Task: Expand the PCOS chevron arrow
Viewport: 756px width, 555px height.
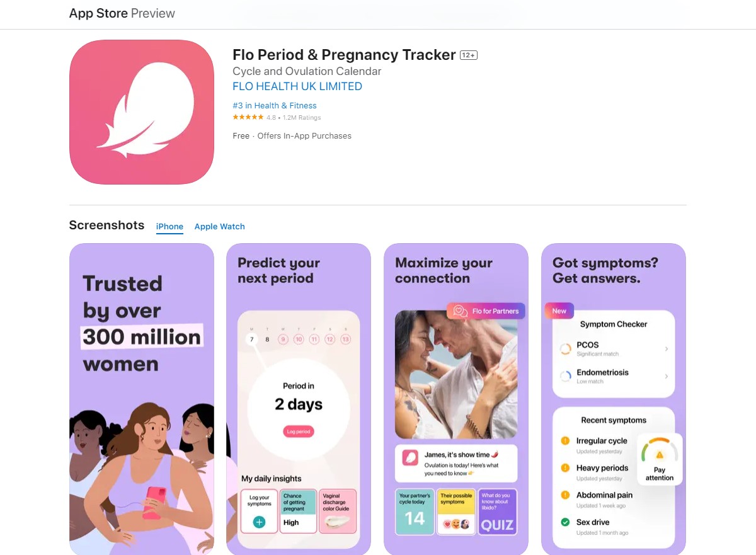Action: [x=667, y=349]
